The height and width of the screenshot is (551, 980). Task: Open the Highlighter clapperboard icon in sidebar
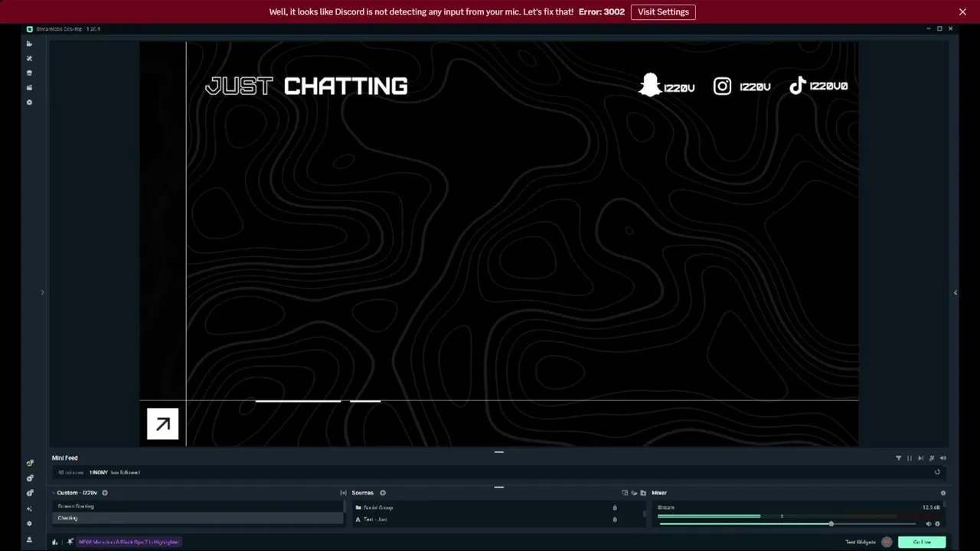[x=30, y=87]
